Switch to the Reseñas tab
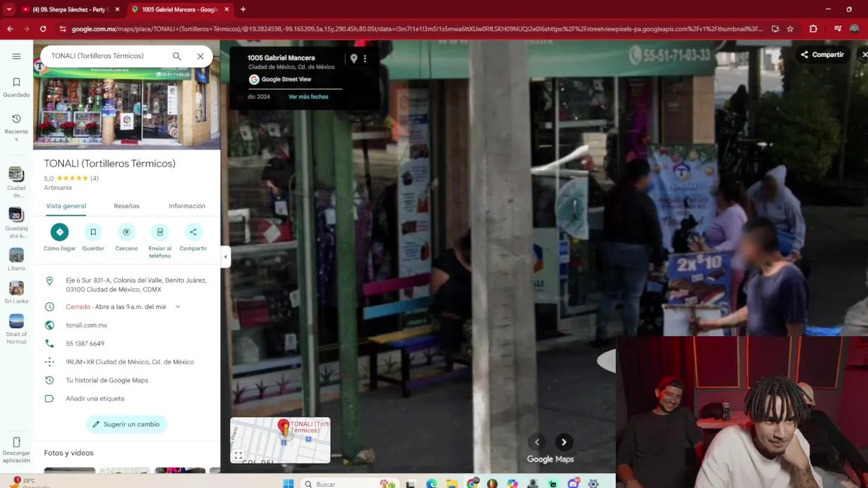Screen dimensions: 868x488 click(x=126, y=206)
